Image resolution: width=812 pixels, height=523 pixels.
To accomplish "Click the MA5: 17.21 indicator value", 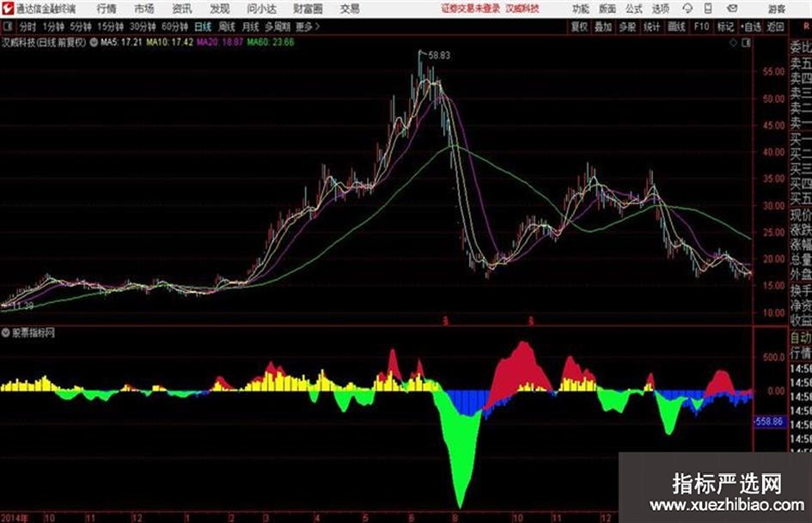I will coord(121,42).
